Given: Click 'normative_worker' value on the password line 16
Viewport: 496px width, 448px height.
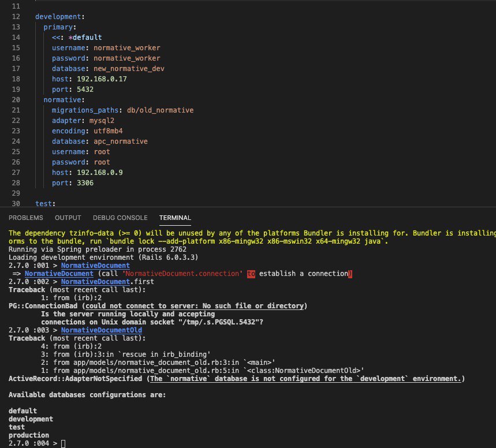Looking at the screenshot, I should [x=127, y=58].
